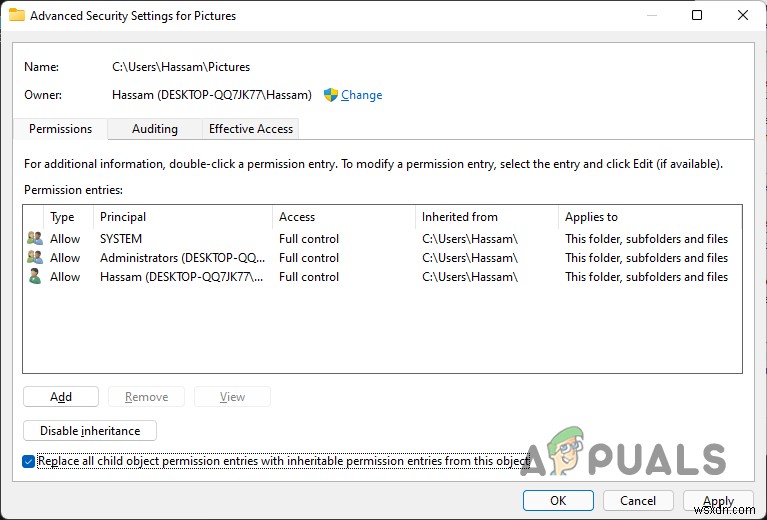Click the folder icon in the title bar
This screenshot has width=767, height=520.
[17, 16]
